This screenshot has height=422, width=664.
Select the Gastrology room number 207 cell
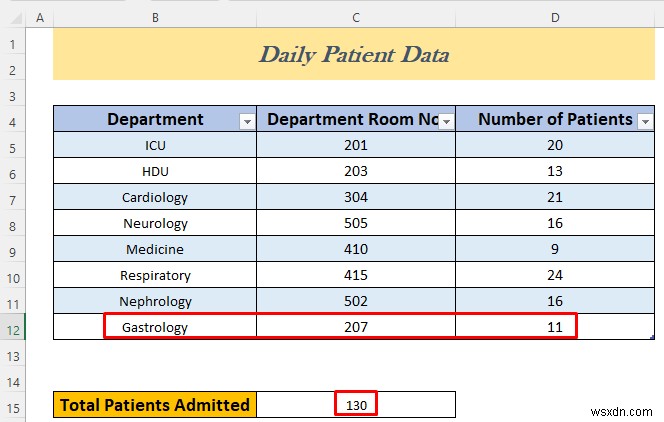pyautogui.click(x=355, y=327)
